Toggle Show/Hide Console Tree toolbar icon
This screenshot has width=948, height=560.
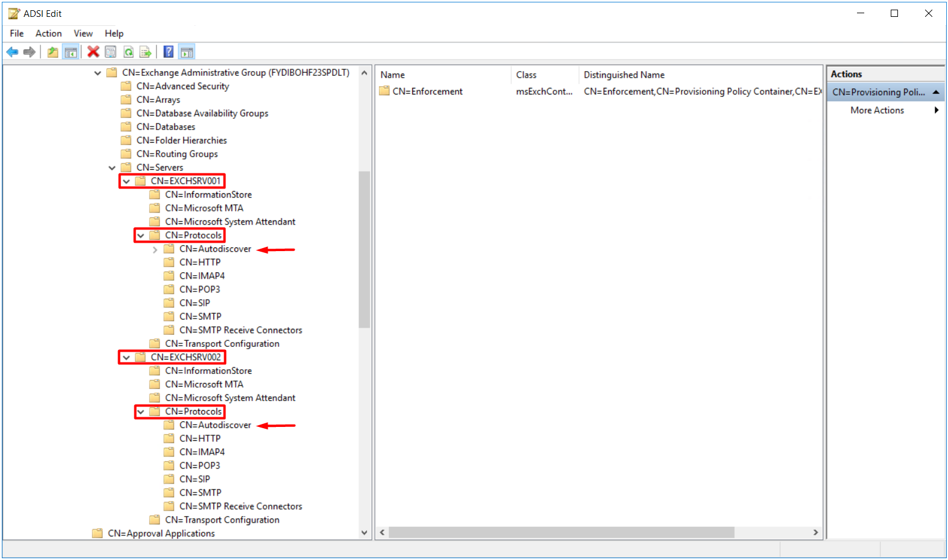(x=71, y=52)
